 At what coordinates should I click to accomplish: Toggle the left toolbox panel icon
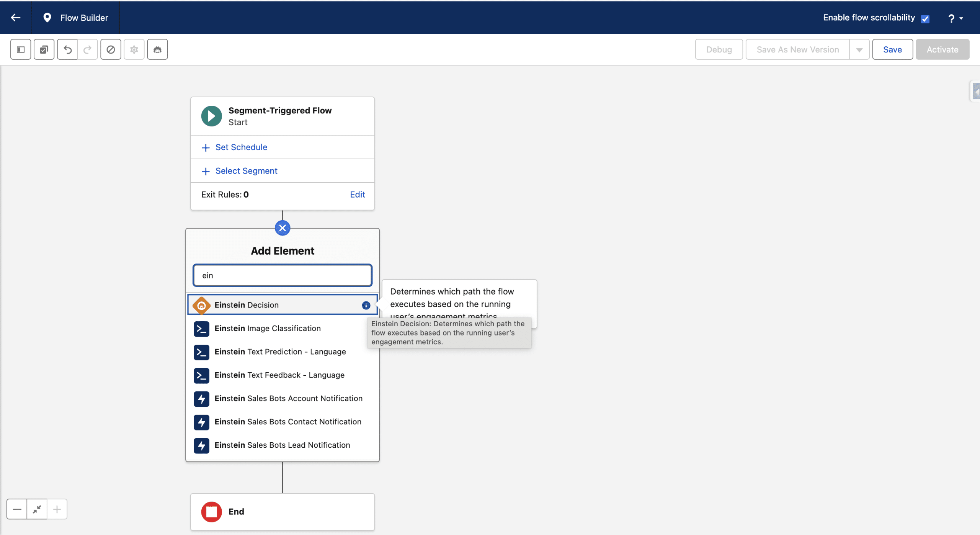point(21,49)
